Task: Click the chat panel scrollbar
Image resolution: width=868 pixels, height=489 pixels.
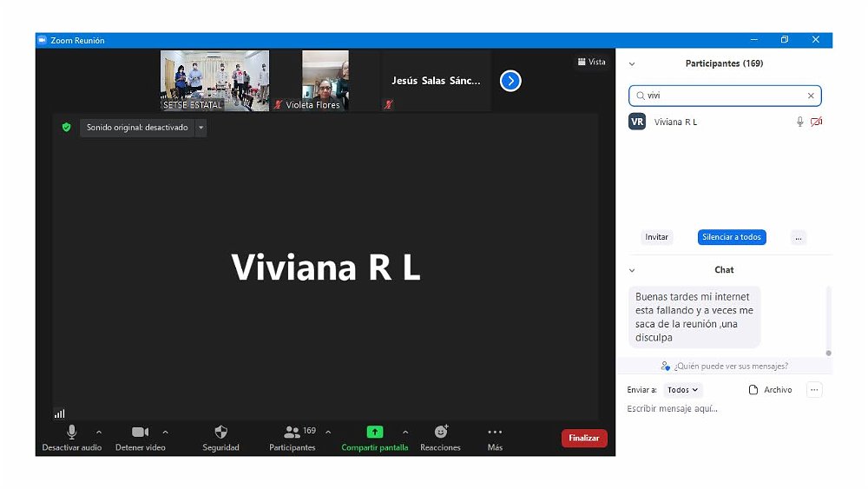Action: (828, 321)
